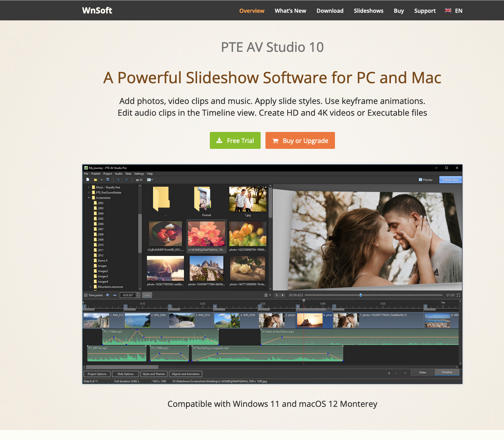Collapse the Screenshots folder tree node
504x440 pixels.
pos(89,198)
